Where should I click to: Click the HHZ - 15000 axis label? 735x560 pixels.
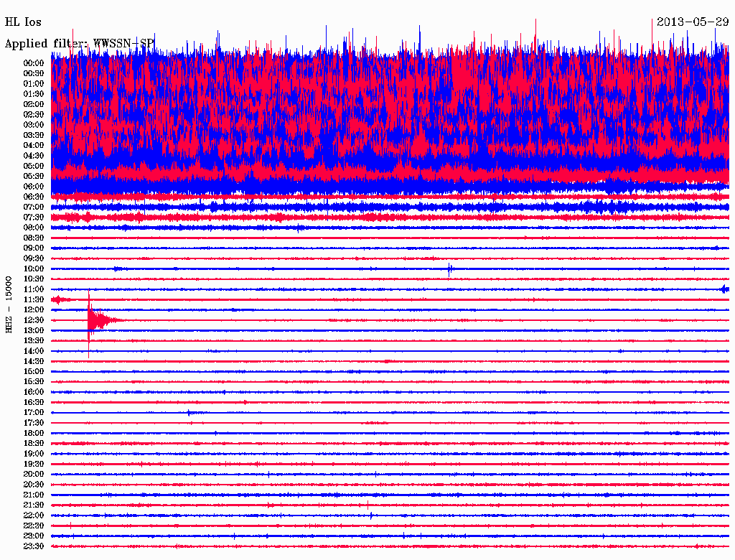point(9,304)
